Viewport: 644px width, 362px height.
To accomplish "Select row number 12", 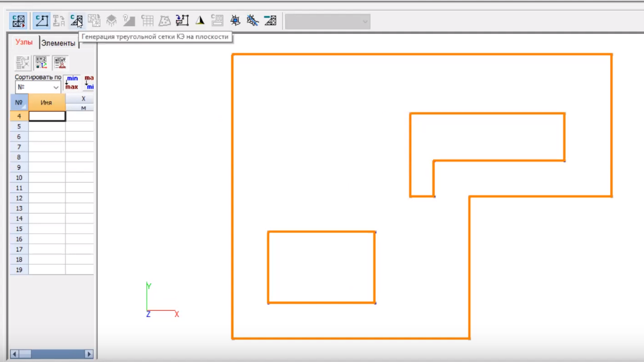I will (x=19, y=198).
